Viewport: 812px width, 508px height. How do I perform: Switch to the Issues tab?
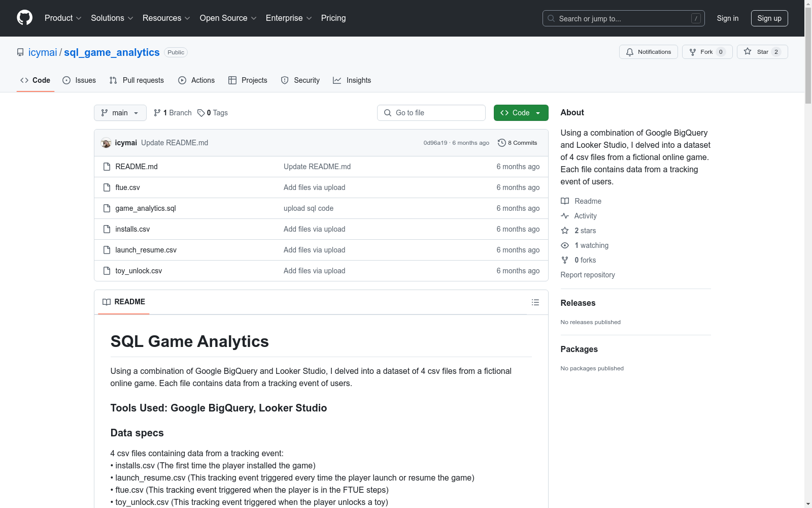[79, 80]
